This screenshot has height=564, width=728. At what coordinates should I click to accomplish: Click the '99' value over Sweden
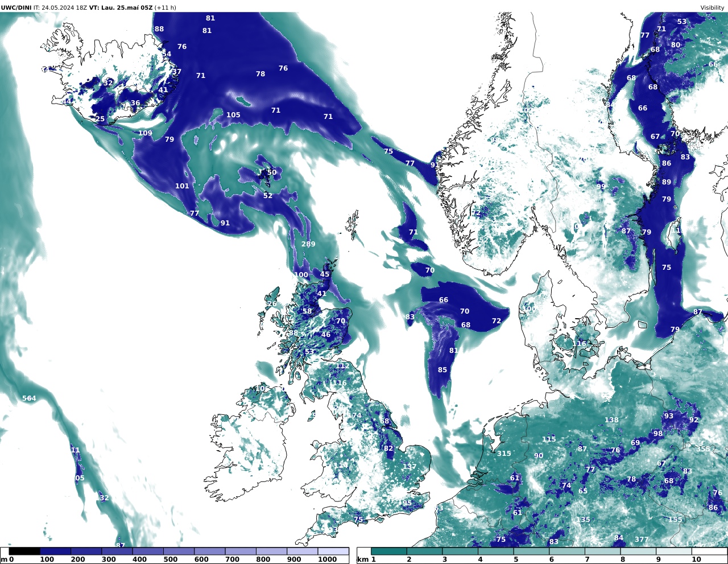pos(601,187)
